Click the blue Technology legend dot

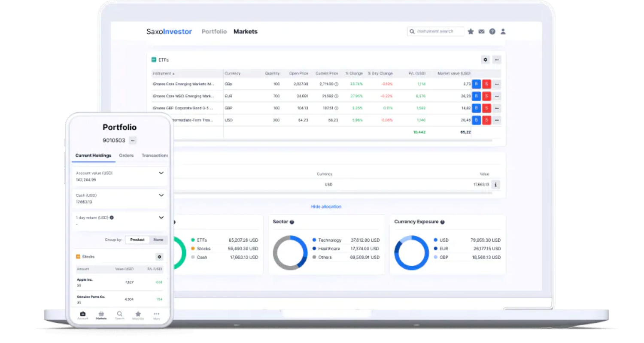314,240
